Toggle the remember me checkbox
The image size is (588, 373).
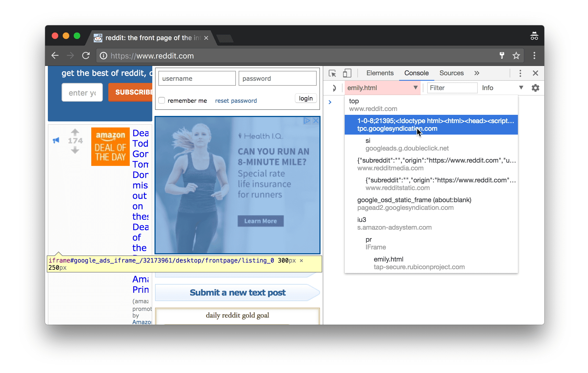click(162, 100)
